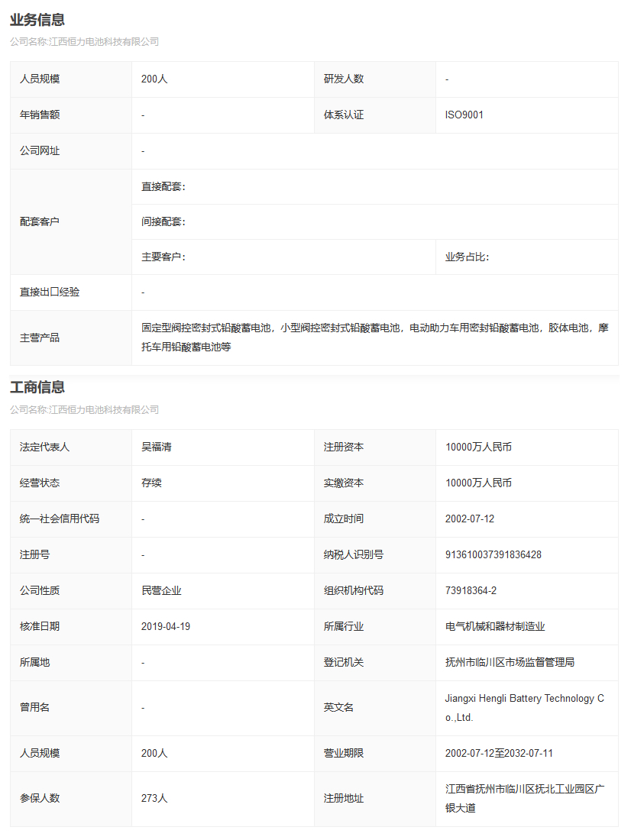Click the 法定代表人 label
This screenshot has height=840, width=631.
point(44,447)
